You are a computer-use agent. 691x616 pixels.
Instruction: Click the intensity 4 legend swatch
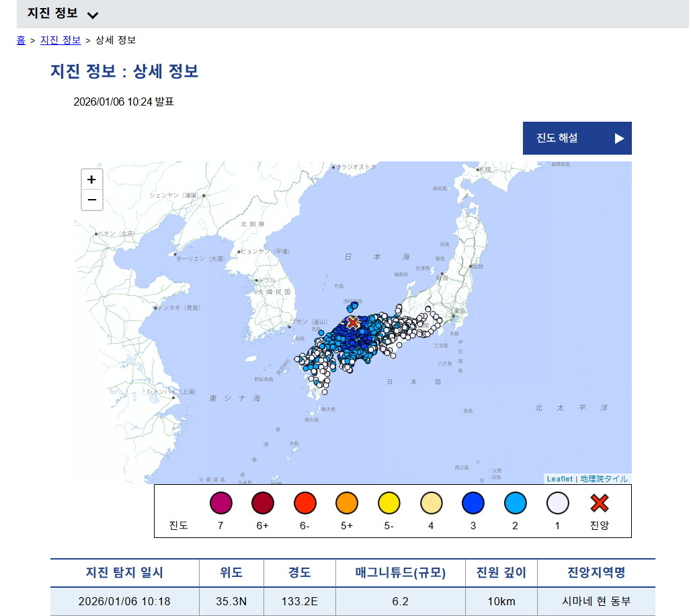[431, 502]
